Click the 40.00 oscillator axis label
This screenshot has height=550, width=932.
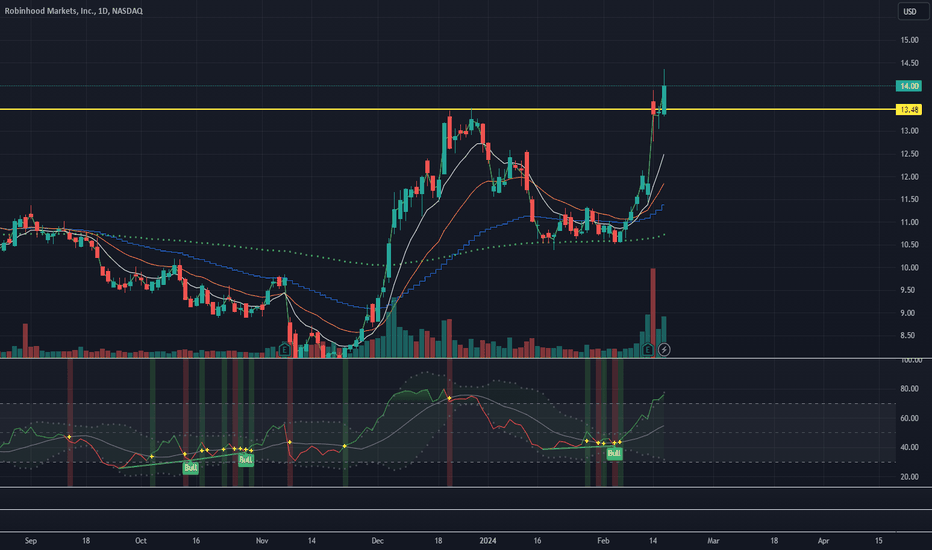point(909,447)
